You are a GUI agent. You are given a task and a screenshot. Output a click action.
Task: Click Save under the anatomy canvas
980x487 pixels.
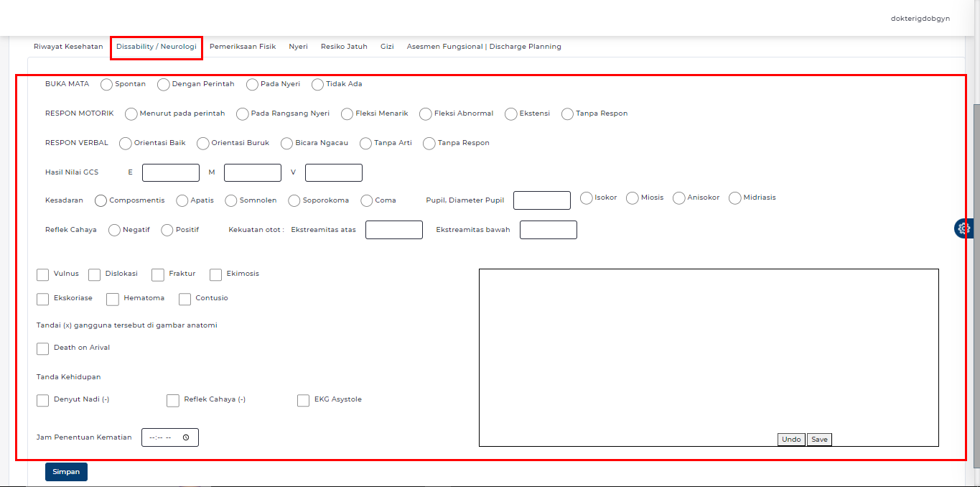pyautogui.click(x=819, y=440)
